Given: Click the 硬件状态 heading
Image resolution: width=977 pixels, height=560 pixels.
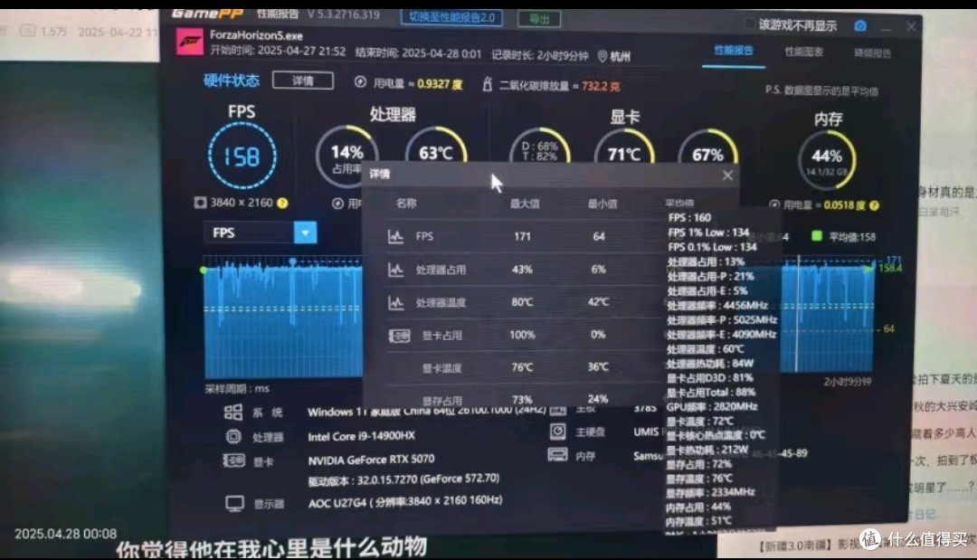Looking at the screenshot, I should click(x=232, y=81).
